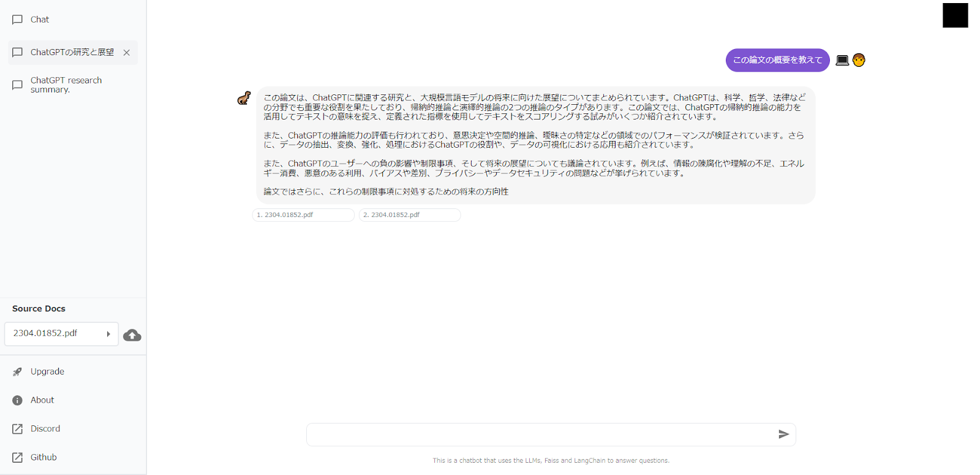The height and width of the screenshot is (475, 980).
Task: Click the chat bubble icon beside Chat
Action: coord(18,20)
